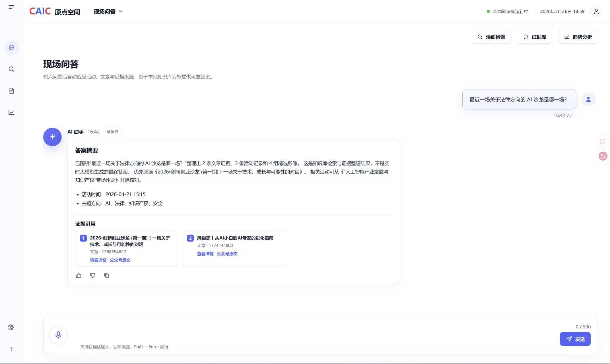Click the pink translate floating icon
The image size is (610, 364).
(603, 156)
